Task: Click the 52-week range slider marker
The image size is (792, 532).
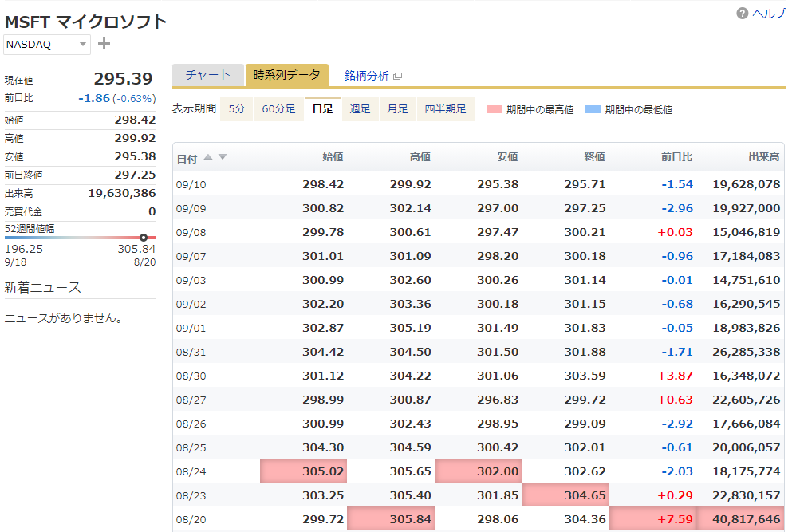Action: coord(144,238)
